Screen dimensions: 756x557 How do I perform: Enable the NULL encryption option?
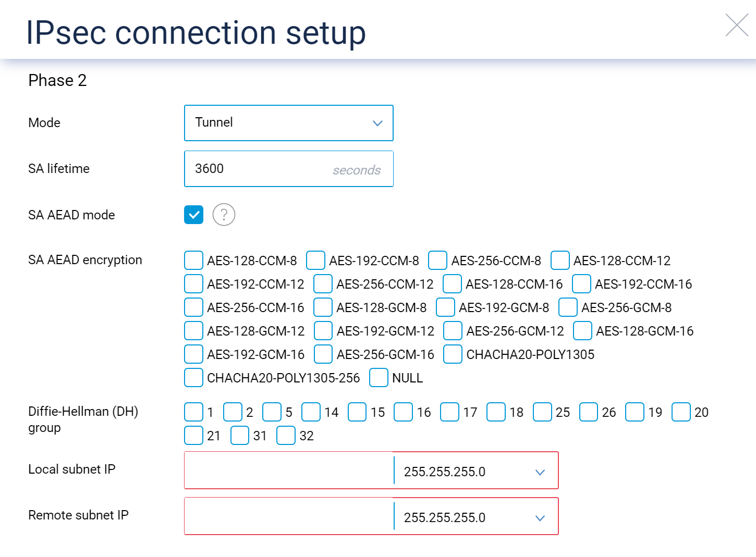tap(379, 378)
